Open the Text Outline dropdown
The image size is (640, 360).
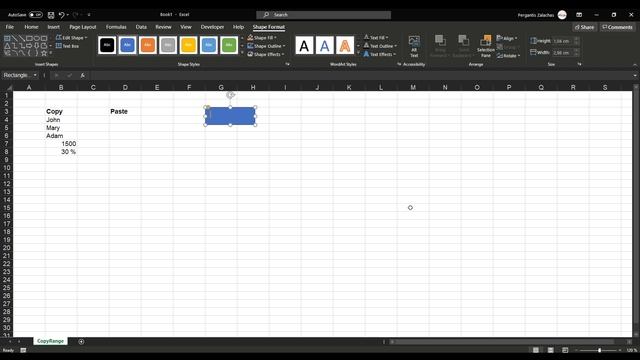[380, 46]
